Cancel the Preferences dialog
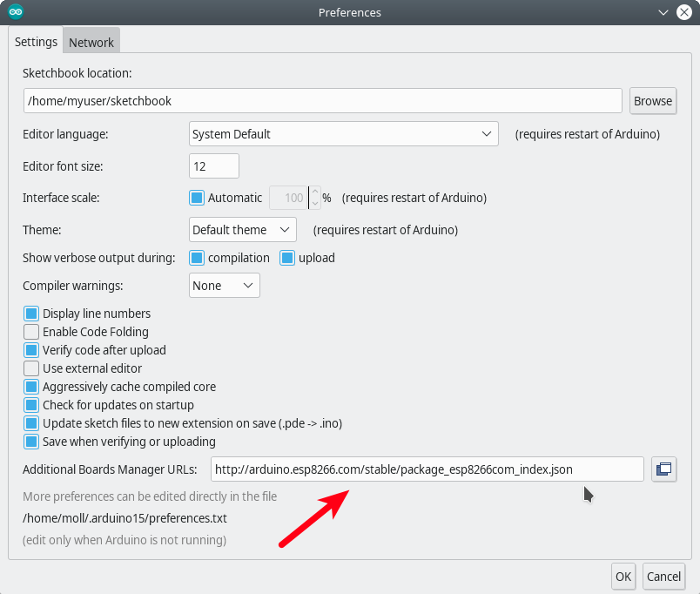Viewport: 700px width, 594px height. click(x=663, y=577)
